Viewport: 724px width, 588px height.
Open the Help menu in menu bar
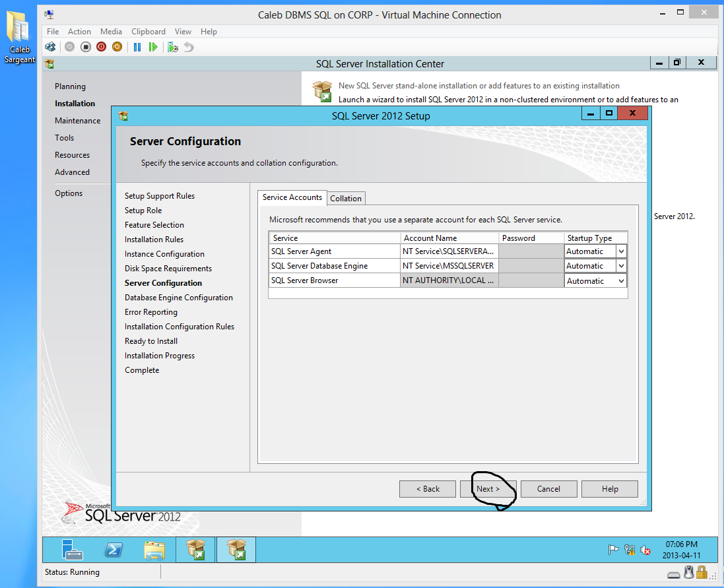[x=209, y=32]
